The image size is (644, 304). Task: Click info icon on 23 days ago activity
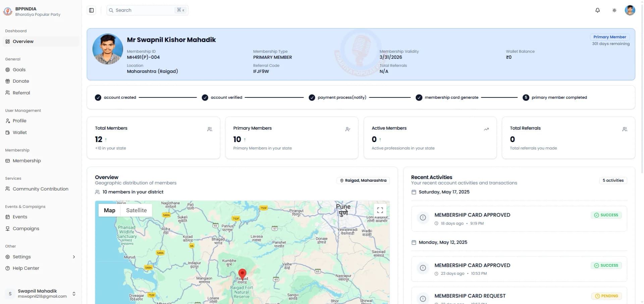423,268
